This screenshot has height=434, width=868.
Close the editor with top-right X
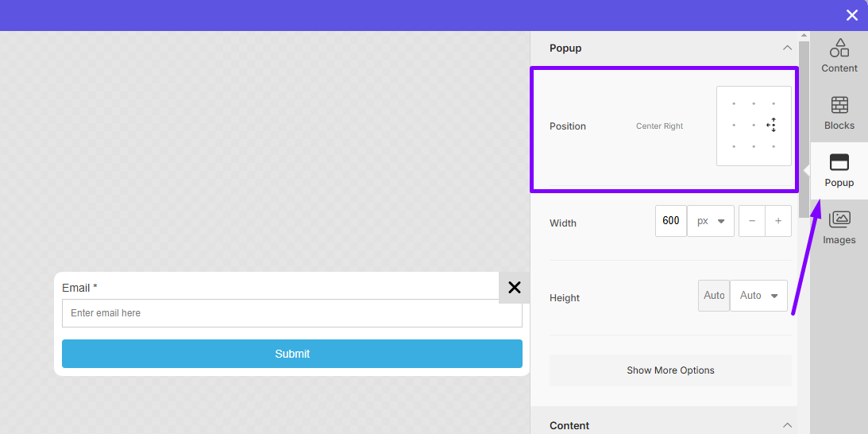tap(852, 15)
